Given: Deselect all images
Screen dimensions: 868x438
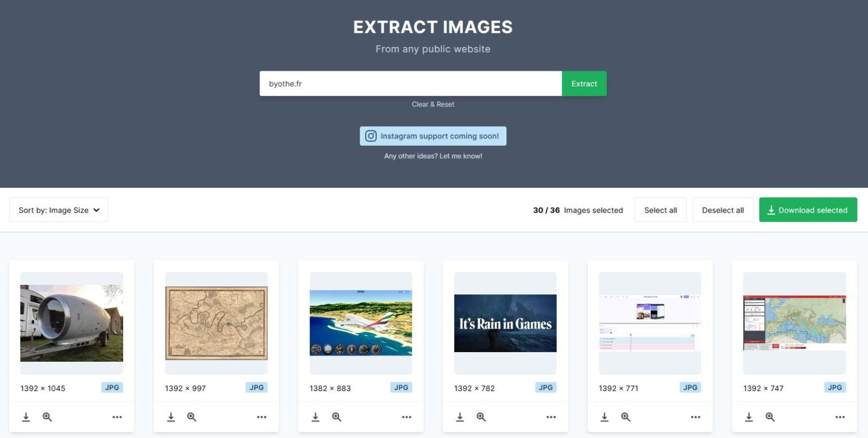Looking at the screenshot, I should tap(723, 210).
